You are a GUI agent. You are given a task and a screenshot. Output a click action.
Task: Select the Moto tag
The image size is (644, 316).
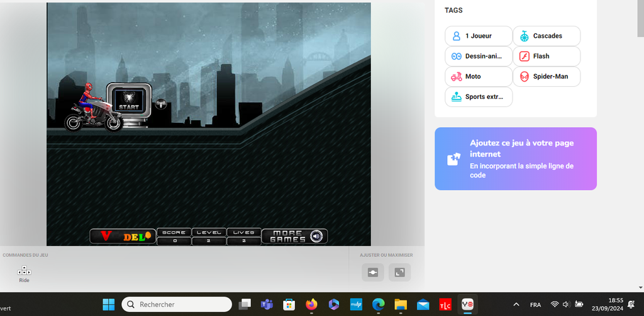pyautogui.click(x=479, y=76)
